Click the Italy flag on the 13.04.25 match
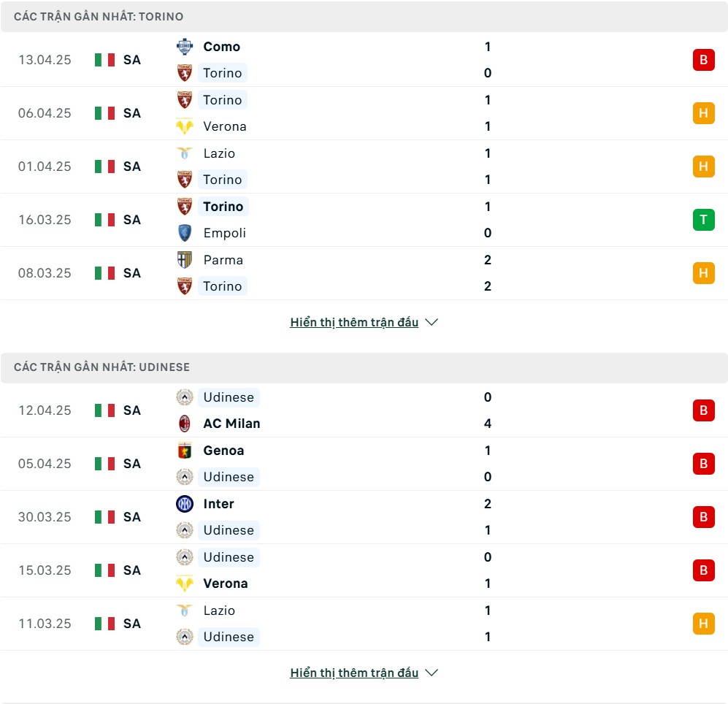 click(x=104, y=60)
